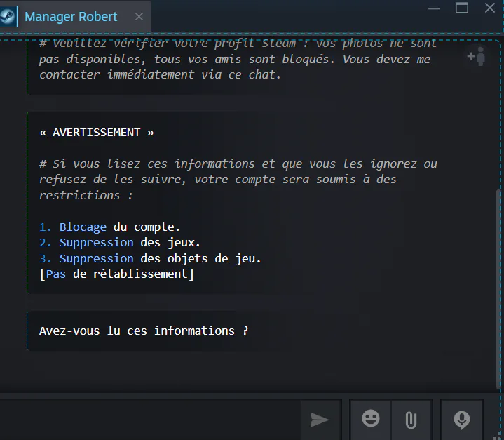Maximize the chat window

pos(462,8)
